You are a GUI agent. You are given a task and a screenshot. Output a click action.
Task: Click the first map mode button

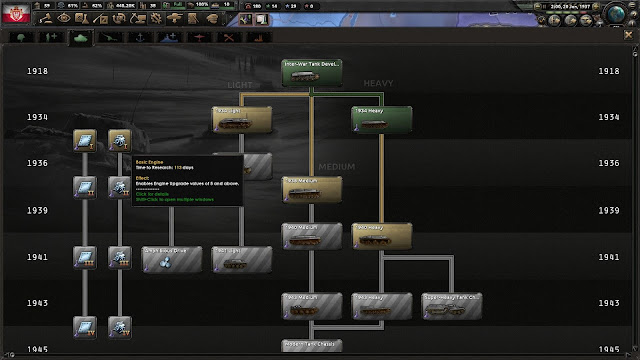click(x=554, y=20)
